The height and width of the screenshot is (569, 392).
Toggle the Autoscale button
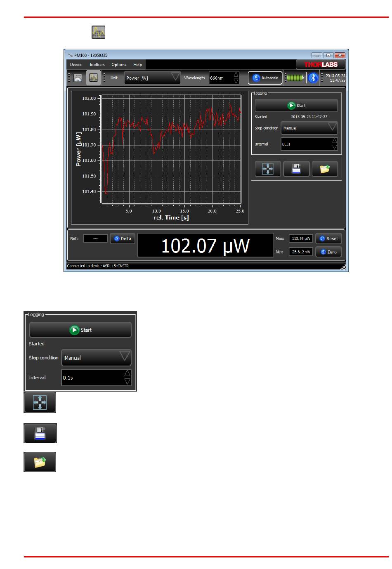265,78
